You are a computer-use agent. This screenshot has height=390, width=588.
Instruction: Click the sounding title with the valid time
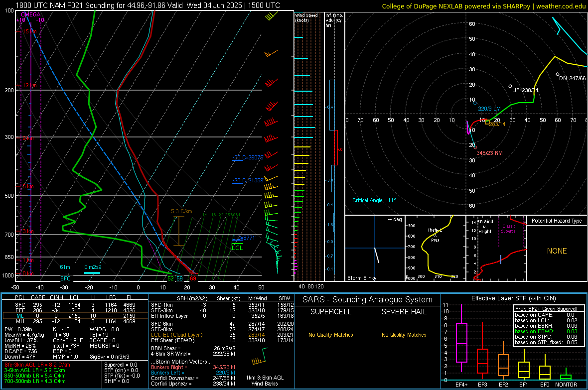[x=148, y=5]
